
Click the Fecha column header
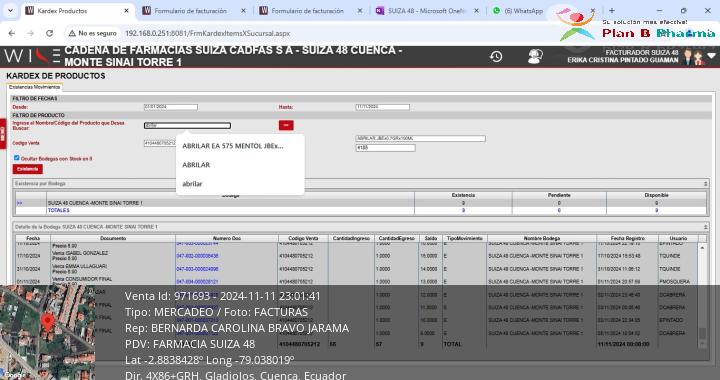point(33,239)
